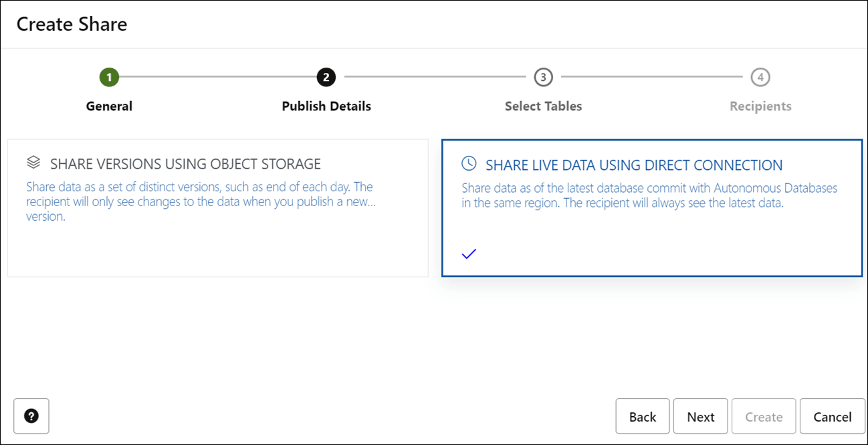Click the layers icon beside SHARE VERSIONS USING OBJECT STORAGE
Screen dimensions: 868x445
pos(33,161)
